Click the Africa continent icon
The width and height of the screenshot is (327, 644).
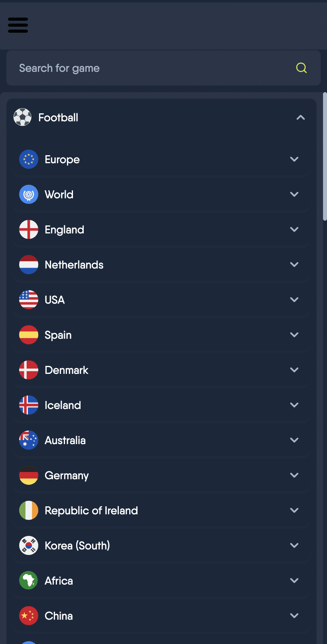point(28,581)
